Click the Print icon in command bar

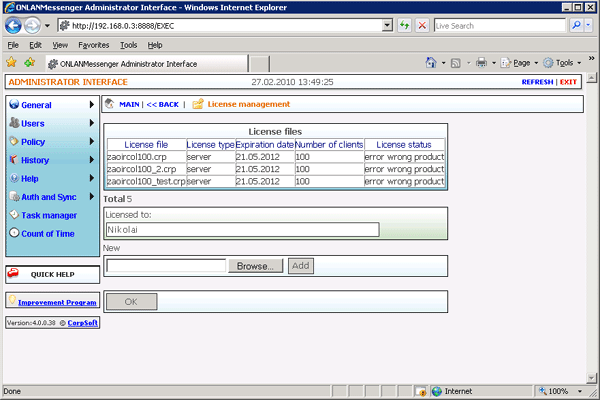(481, 62)
